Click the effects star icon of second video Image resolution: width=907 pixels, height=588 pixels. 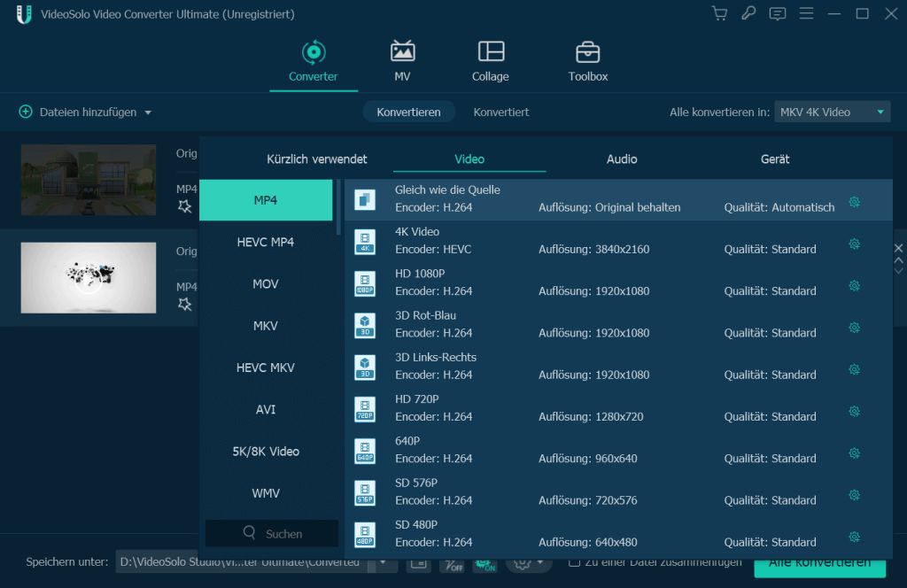pos(184,304)
